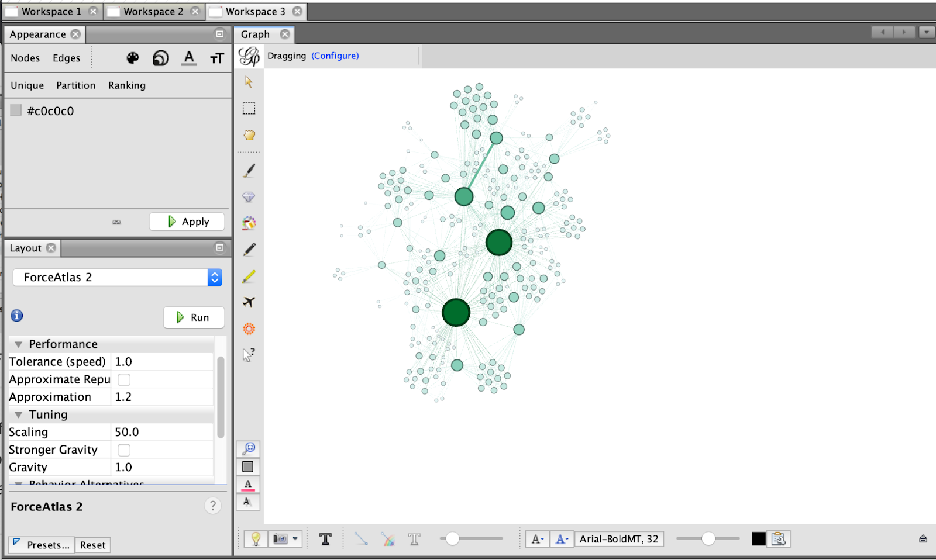Image resolution: width=936 pixels, height=560 pixels.
Task: Reset label colors with underlined A icon
Action: (248, 485)
